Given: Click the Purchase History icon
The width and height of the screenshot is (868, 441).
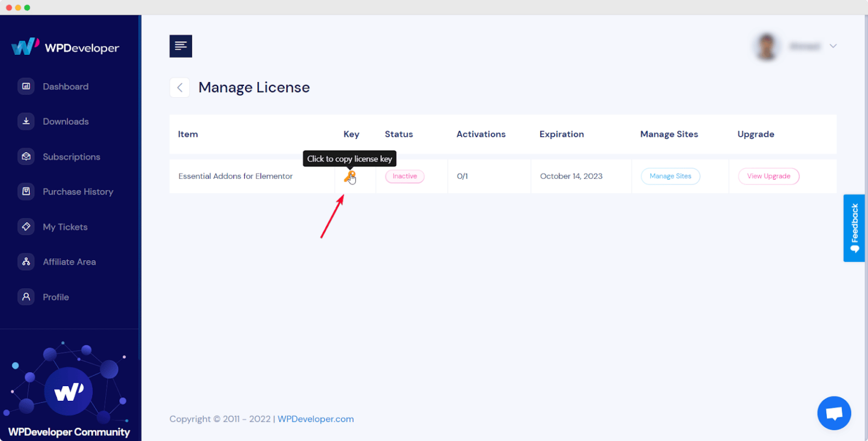Looking at the screenshot, I should [x=26, y=192].
